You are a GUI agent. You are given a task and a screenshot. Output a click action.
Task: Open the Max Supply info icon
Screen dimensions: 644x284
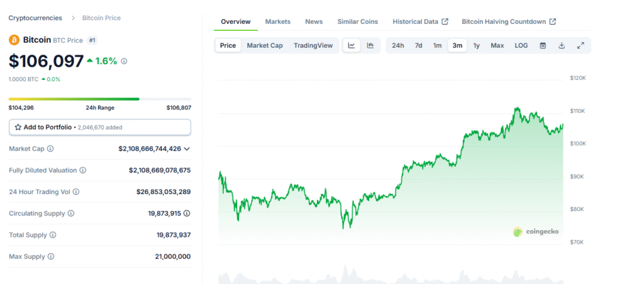point(51,256)
